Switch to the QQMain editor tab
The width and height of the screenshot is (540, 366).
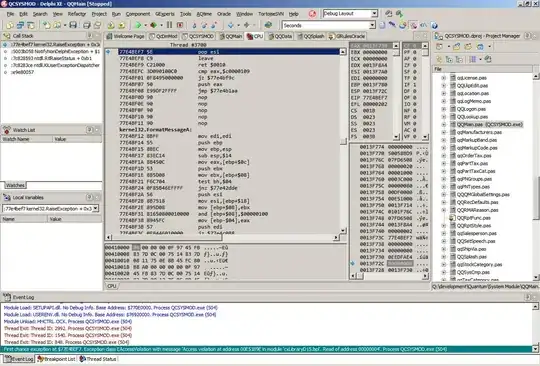231,36
